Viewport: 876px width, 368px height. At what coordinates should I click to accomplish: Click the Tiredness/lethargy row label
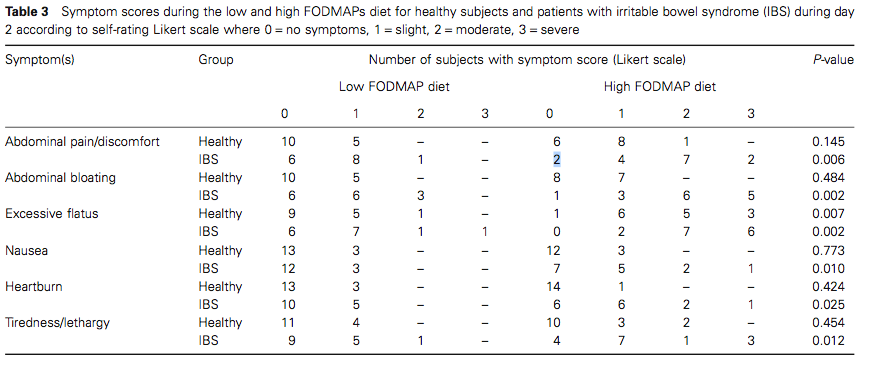click(x=57, y=323)
